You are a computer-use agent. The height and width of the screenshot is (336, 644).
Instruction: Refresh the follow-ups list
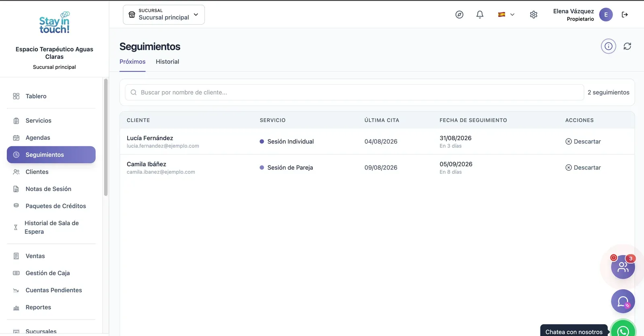tap(627, 46)
